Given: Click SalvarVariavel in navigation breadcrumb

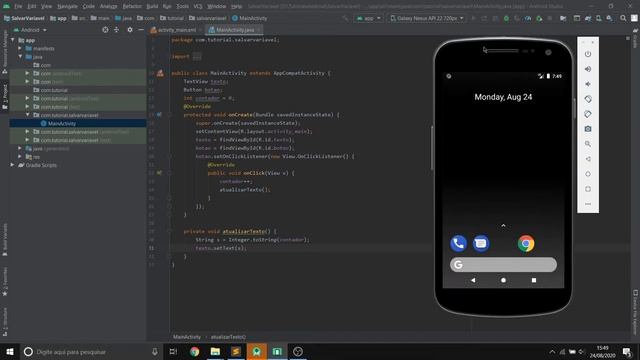Looking at the screenshot, I should [24, 18].
